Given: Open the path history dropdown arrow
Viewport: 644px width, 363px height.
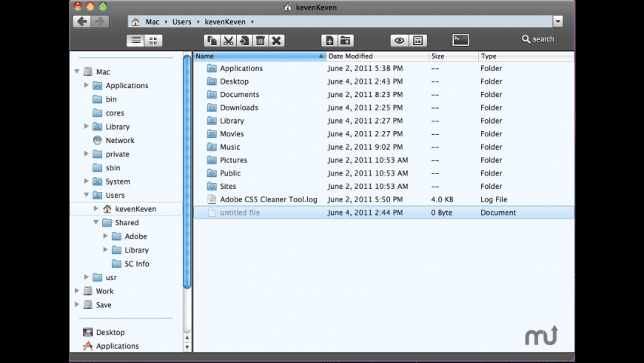Looking at the screenshot, I should [x=557, y=21].
